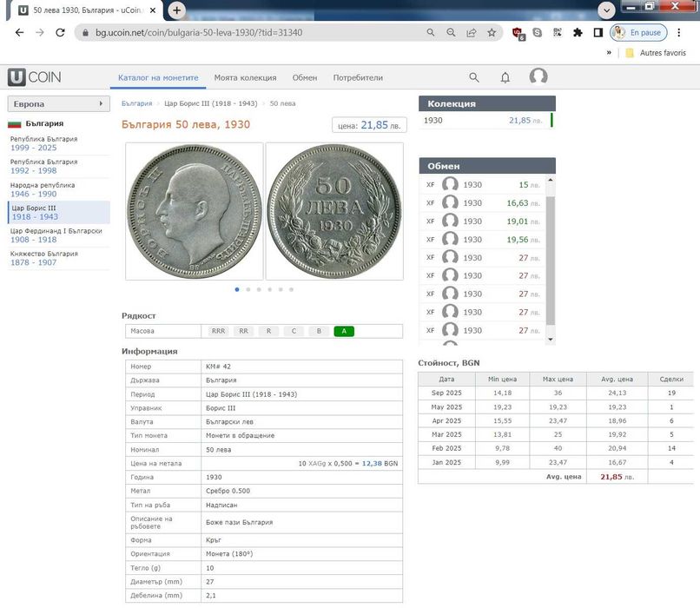Toggle the browser side panel icon

coord(598,33)
